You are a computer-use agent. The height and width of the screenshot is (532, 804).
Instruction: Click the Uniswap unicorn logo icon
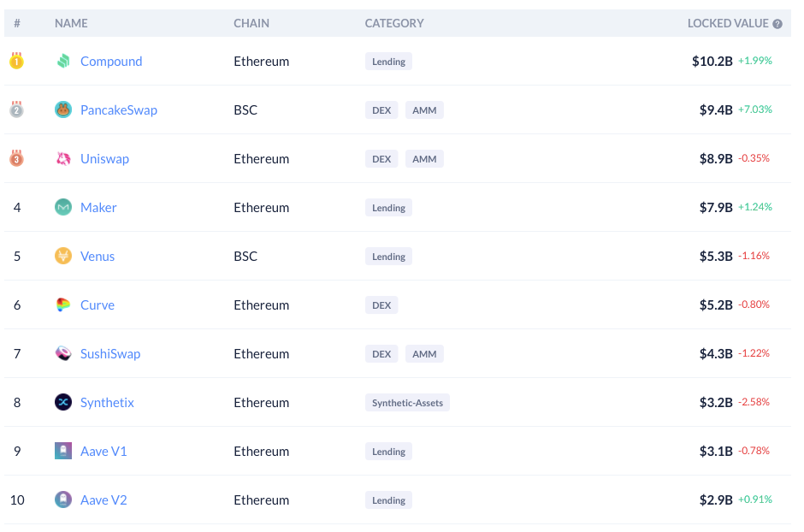pyautogui.click(x=63, y=158)
